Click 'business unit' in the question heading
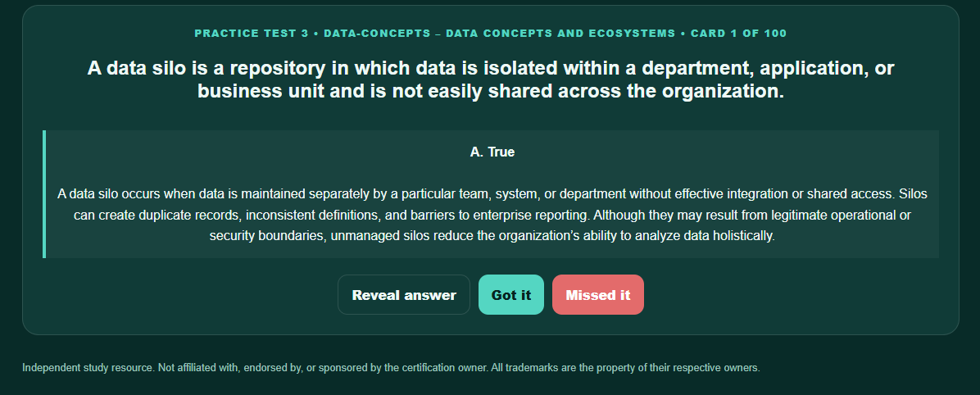This screenshot has width=980, height=395. click(x=261, y=91)
